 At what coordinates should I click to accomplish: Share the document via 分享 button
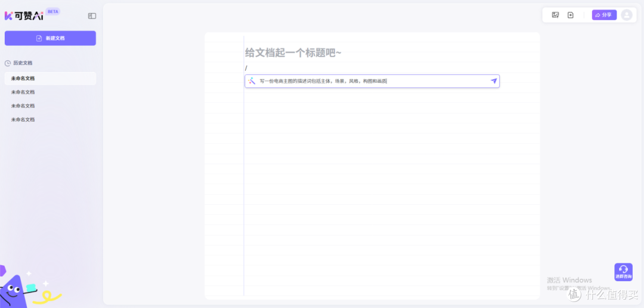click(x=604, y=15)
